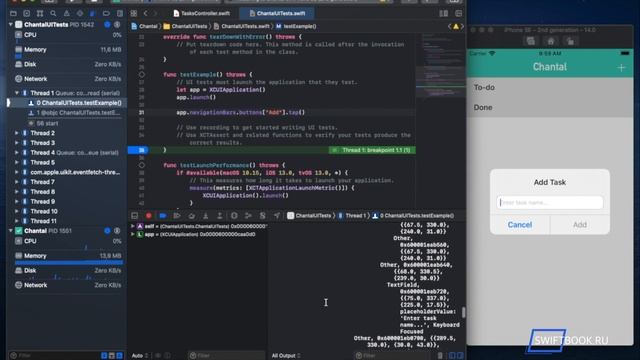640x360 pixels.
Task: Open the Project navigator folder icon
Action: (x=13, y=13)
